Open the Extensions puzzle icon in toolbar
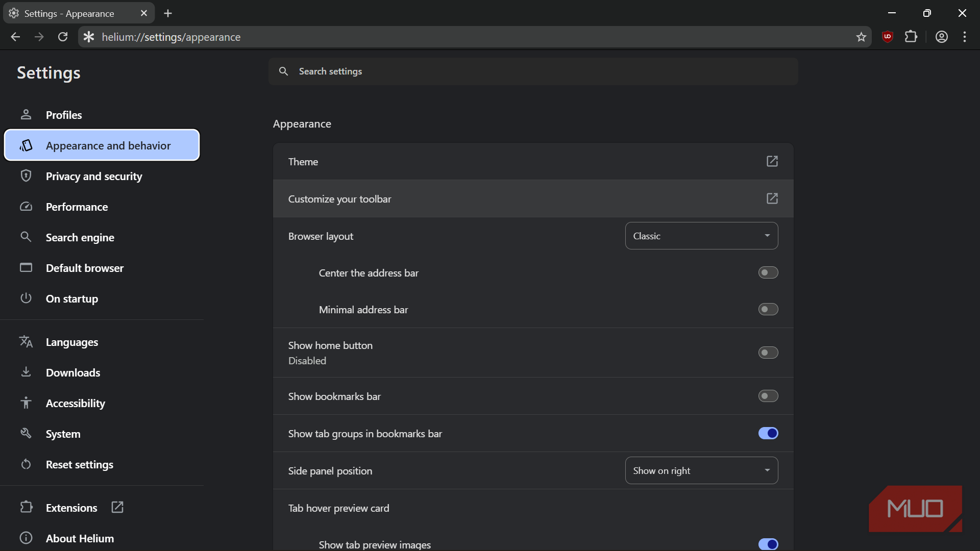 (x=911, y=37)
